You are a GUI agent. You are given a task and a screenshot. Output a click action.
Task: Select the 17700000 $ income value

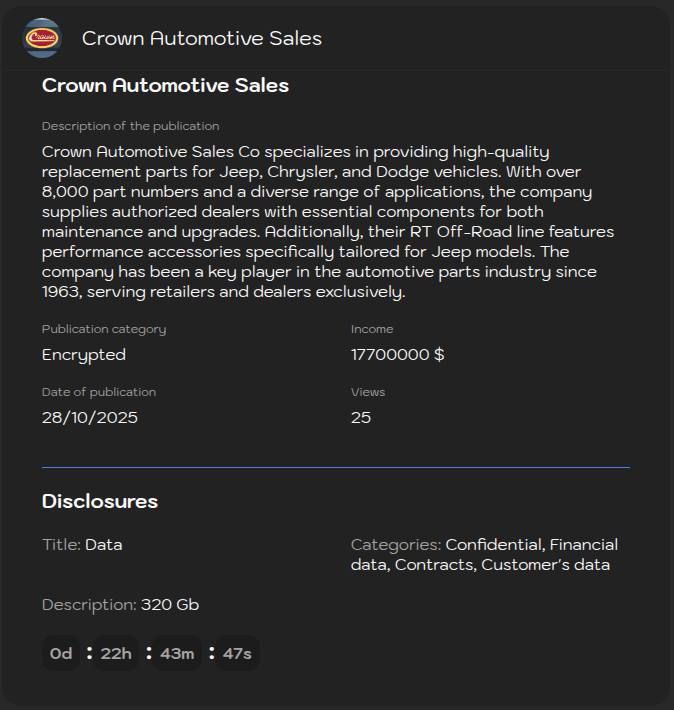coord(397,354)
